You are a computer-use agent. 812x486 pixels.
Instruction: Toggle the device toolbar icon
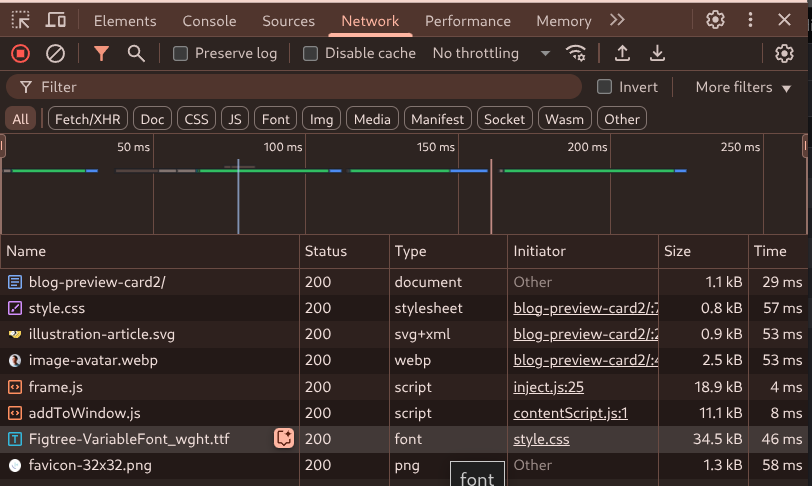tap(55, 21)
